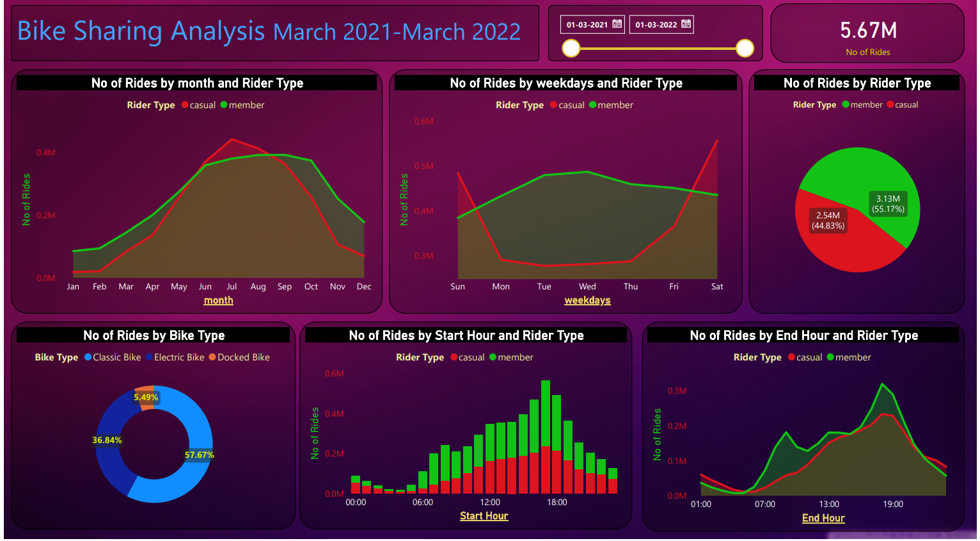Screen dimensions: 980x541
Task: Click the right handle of the date range slider
Action: click(x=745, y=48)
